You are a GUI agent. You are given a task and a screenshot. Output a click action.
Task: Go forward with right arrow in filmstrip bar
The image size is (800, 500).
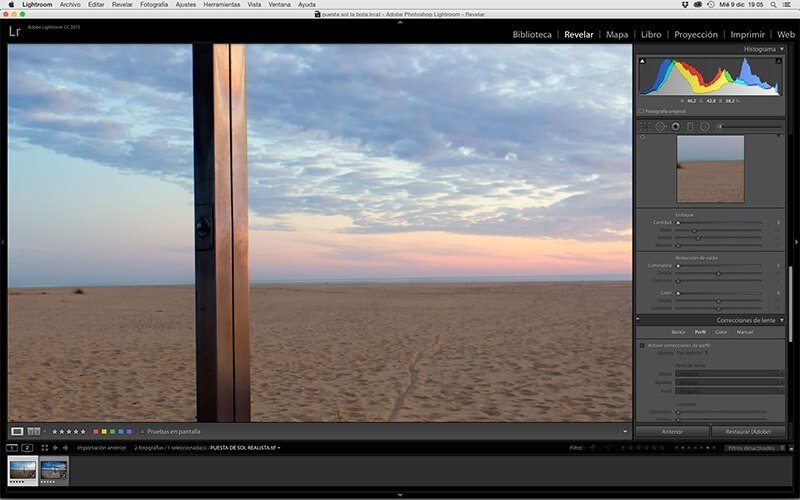pyautogui.click(x=65, y=448)
